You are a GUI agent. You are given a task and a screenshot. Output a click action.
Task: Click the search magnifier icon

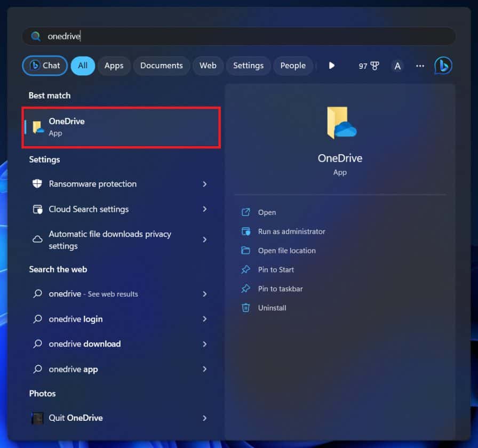[x=35, y=36]
